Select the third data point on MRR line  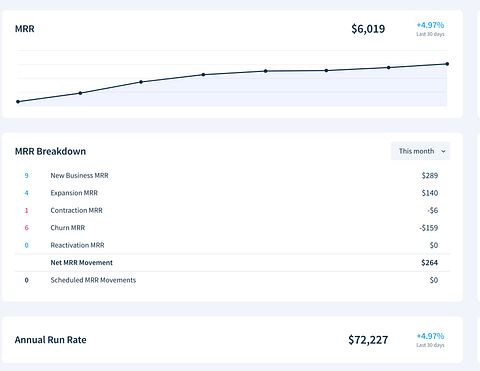pyautogui.click(x=141, y=82)
